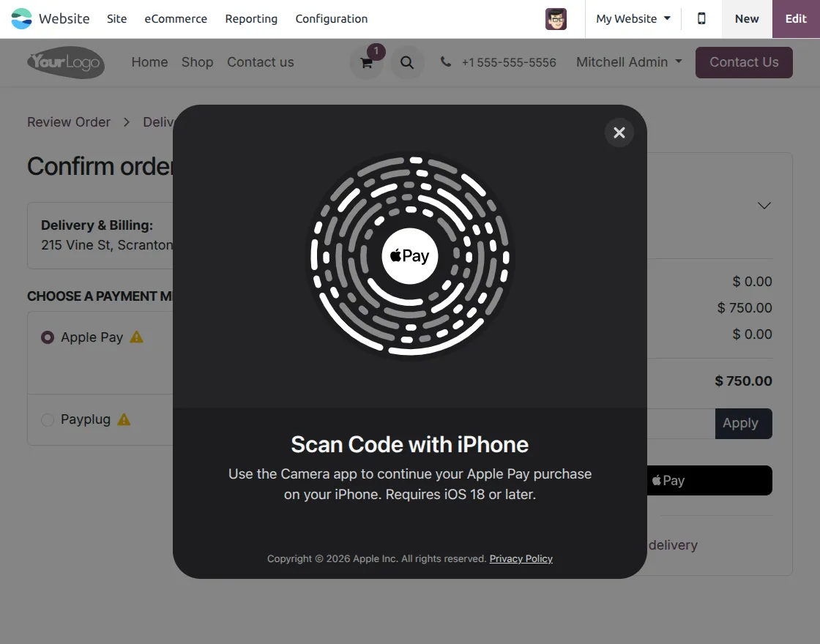The width and height of the screenshot is (820, 644).
Task: Click the Apply promo code button
Action: (743, 423)
